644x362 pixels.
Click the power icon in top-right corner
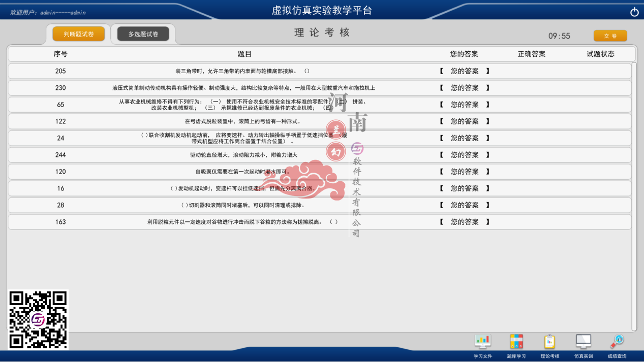pos(634,12)
